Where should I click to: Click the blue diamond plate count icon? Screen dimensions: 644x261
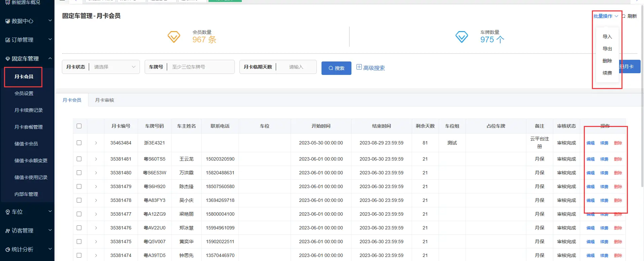click(461, 37)
